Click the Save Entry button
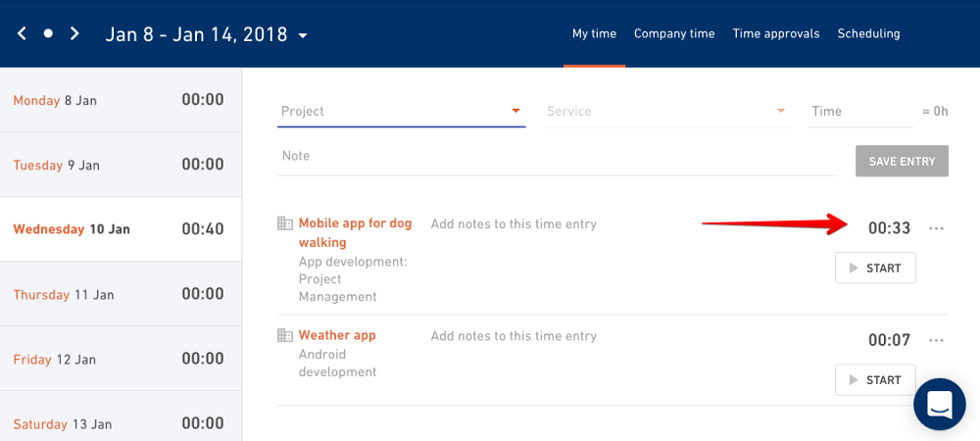Screen dimensions: 980x441 click(902, 161)
